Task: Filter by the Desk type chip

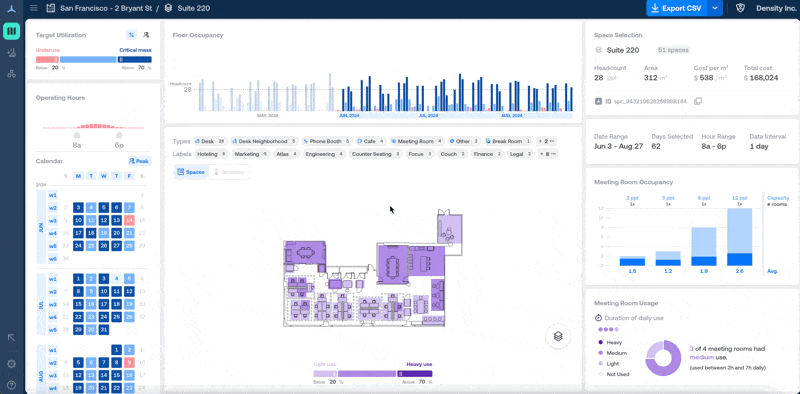Action: (x=211, y=141)
